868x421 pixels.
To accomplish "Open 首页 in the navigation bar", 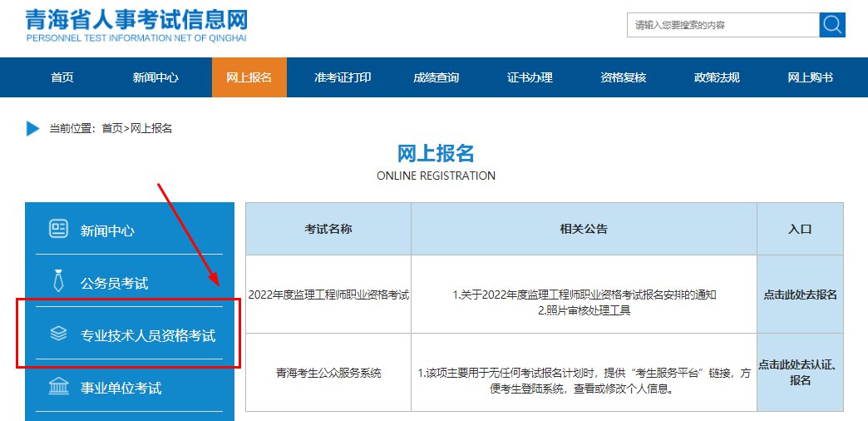I will tap(62, 77).
